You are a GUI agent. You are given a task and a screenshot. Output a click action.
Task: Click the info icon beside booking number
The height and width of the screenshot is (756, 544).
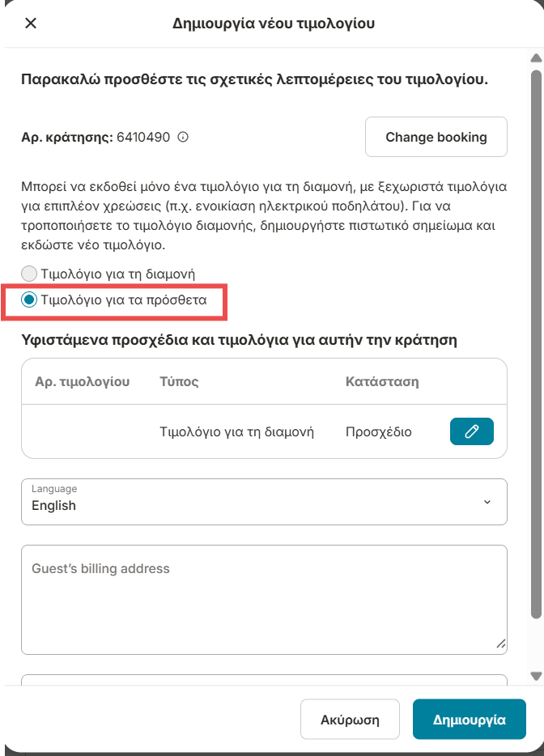(x=183, y=137)
